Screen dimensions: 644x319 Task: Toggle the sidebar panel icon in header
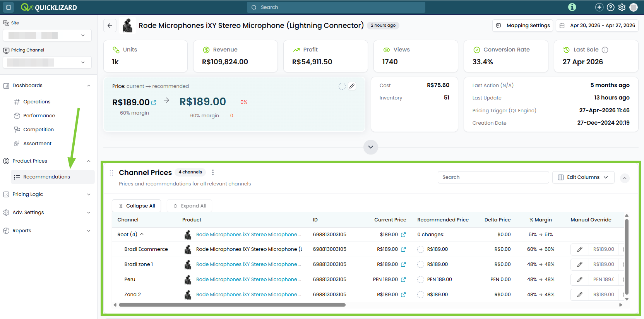(9, 7)
